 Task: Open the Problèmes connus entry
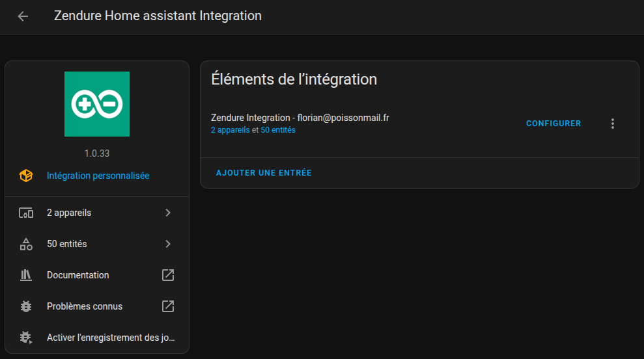pos(97,306)
